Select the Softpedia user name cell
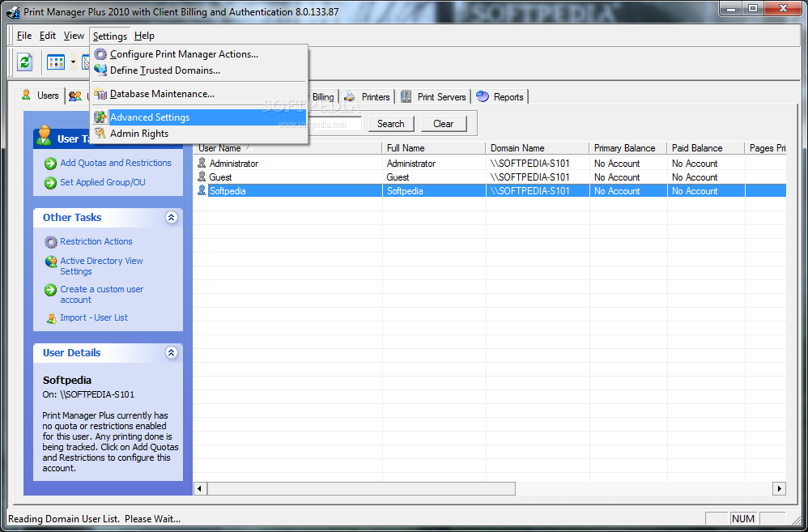The height and width of the screenshot is (532, 808). [x=228, y=191]
